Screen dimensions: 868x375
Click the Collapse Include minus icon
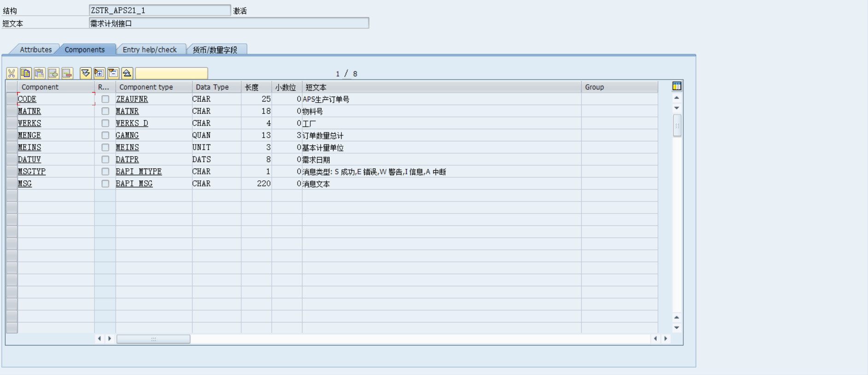point(113,73)
